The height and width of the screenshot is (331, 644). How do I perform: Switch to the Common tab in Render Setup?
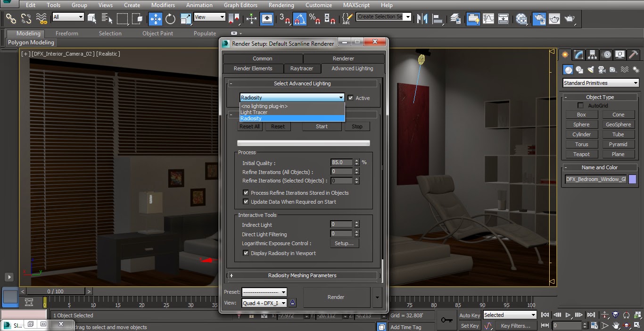[x=263, y=58]
